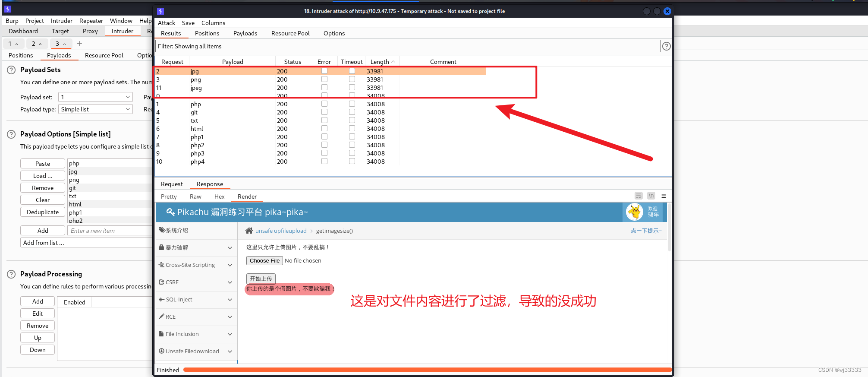Click the Enter a new item field
Image resolution: width=868 pixels, height=377 pixels.
pyautogui.click(x=110, y=231)
